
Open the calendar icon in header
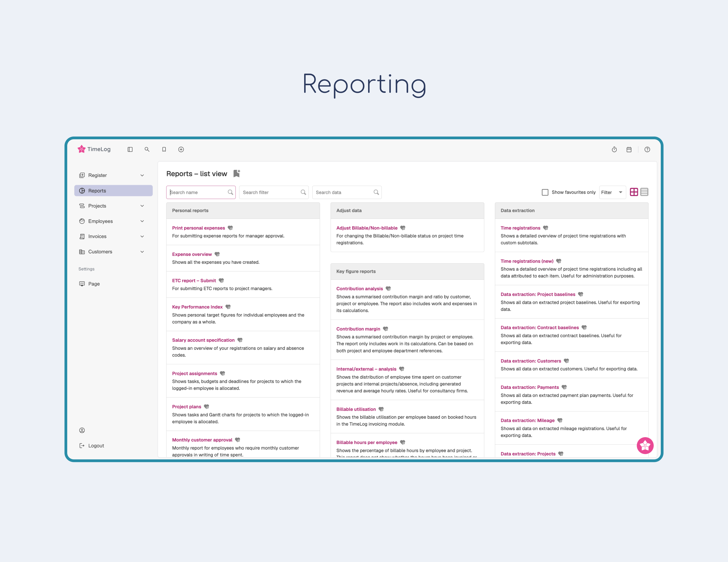(x=629, y=150)
